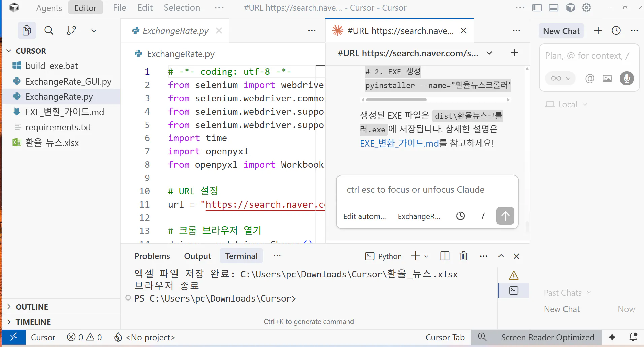Open launch profile dropdown next to plus
Viewport: 644px width, 347px height.
(426, 256)
